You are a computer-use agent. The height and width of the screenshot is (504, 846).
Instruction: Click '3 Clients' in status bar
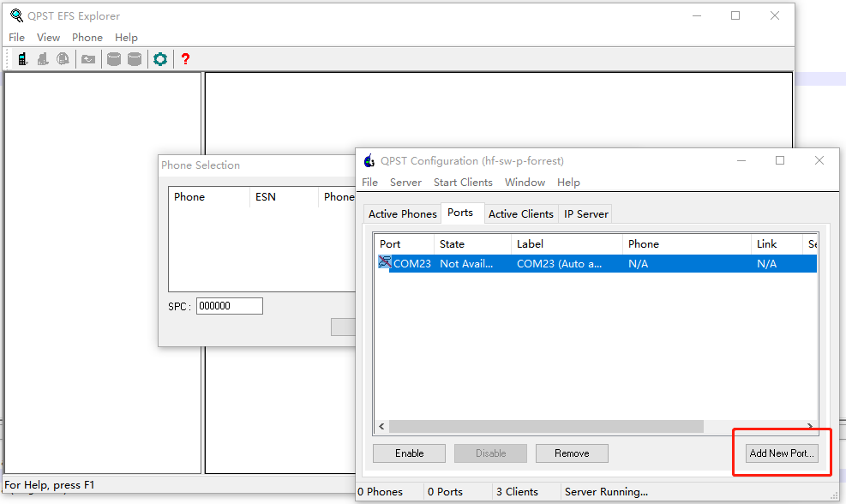coord(517,492)
